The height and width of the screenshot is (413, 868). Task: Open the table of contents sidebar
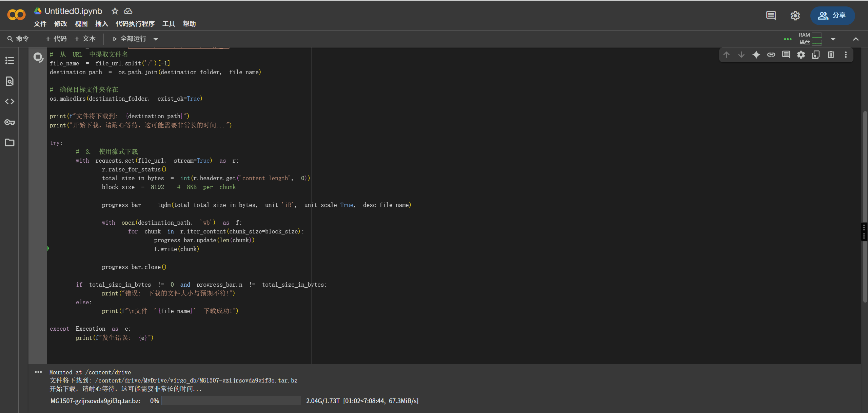(9, 61)
